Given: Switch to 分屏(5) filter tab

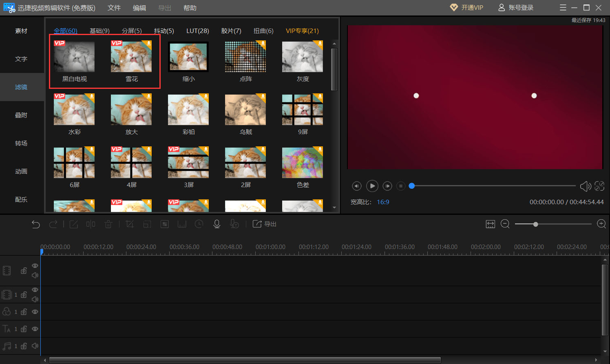Looking at the screenshot, I should pyautogui.click(x=132, y=31).
